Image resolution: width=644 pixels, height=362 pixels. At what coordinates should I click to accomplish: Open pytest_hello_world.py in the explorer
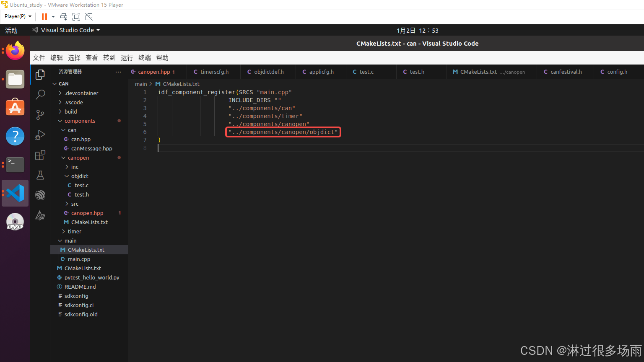(89, 277)
